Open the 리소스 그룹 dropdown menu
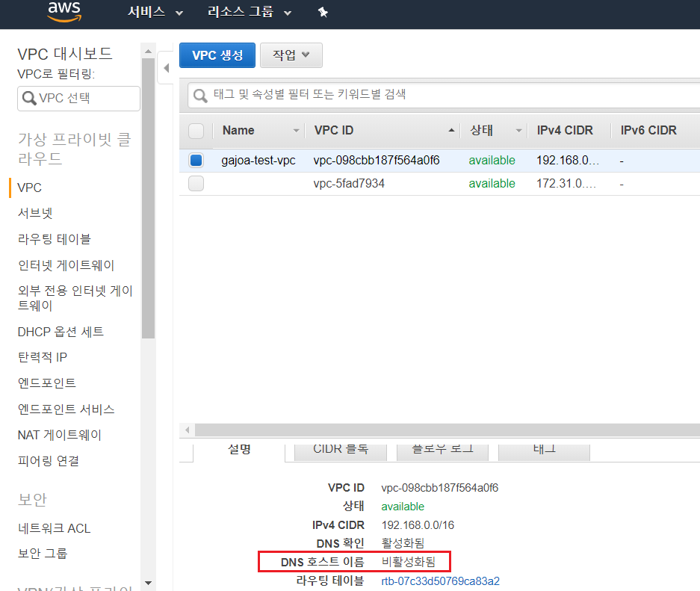 249,12
